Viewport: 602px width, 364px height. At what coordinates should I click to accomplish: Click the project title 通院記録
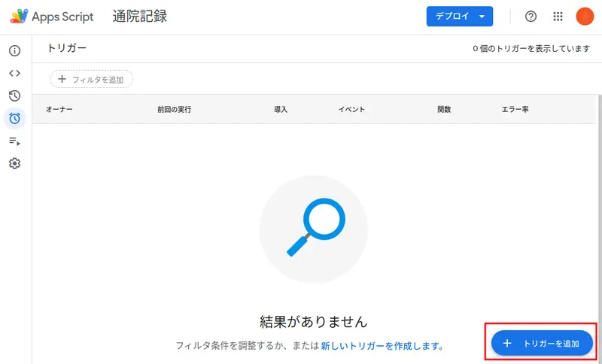140,17
